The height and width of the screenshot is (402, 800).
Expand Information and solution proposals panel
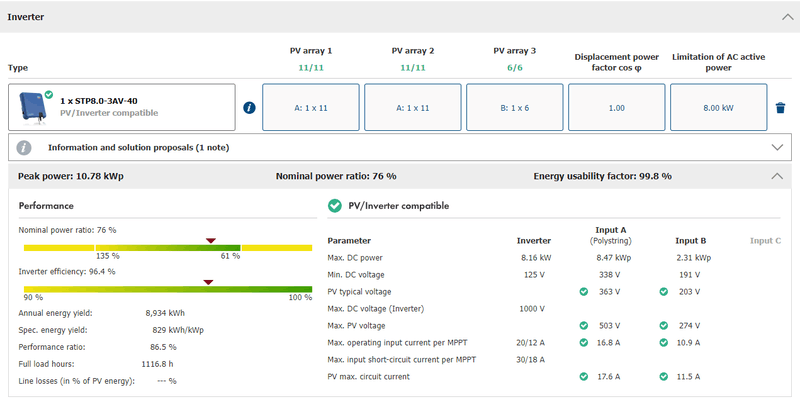pyautogui.click(x=778, y=147)
